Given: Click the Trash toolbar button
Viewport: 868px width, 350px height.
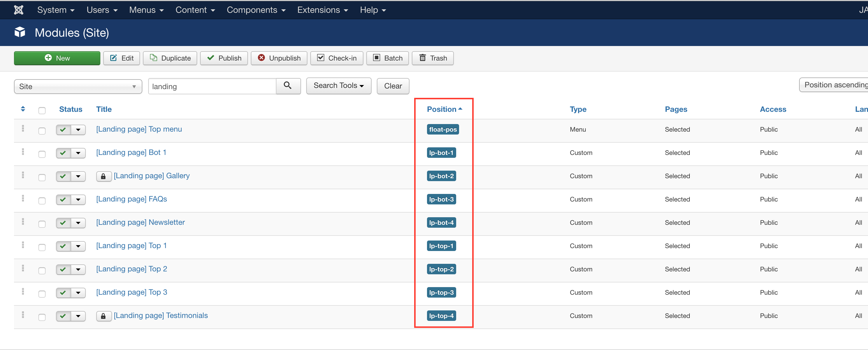Looking at the screenshot, I should pyautogui.click(x=433, y=58).
